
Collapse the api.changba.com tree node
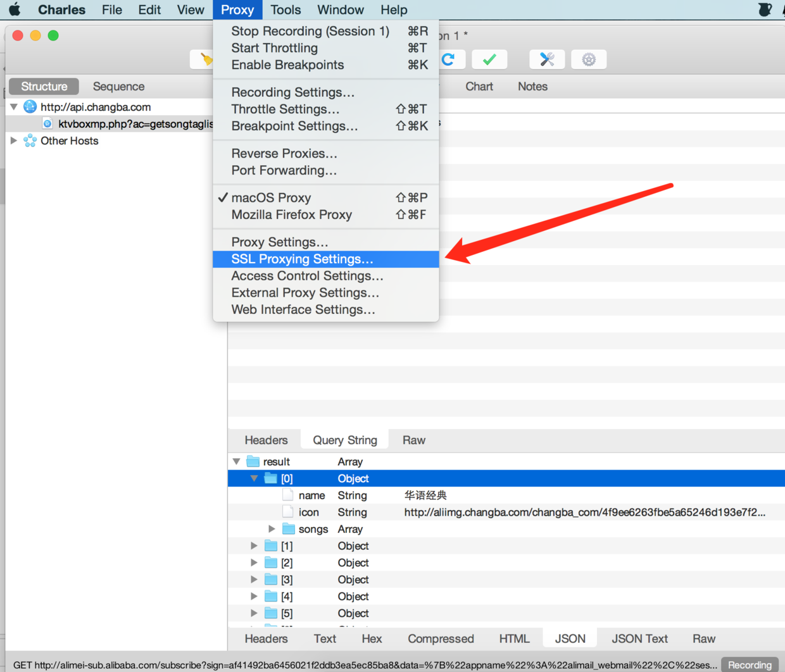[x=14, y=107]
